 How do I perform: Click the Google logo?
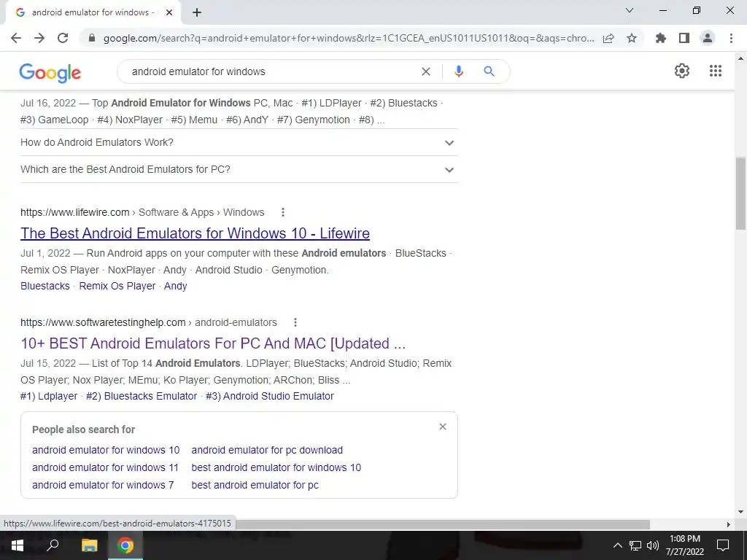50,72
